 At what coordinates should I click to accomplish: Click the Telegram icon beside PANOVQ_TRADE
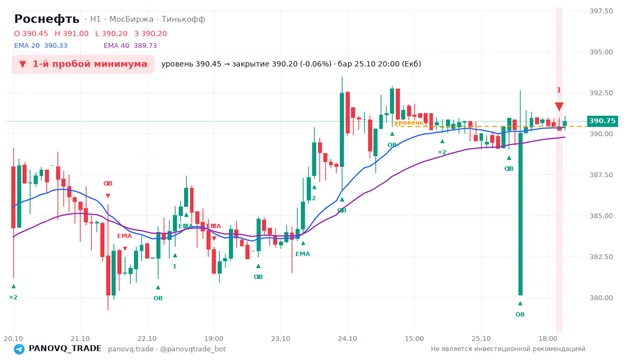pos(19,349)
